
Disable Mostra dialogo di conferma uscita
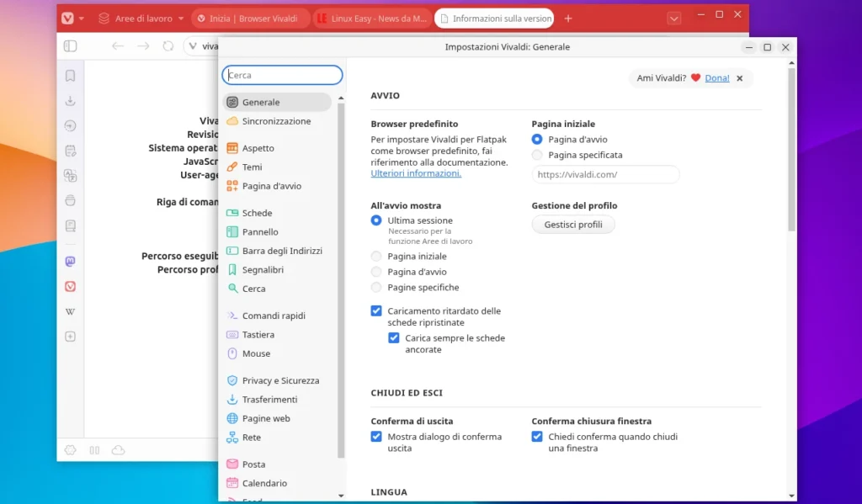pyautogui.click(x=376, y=437)
